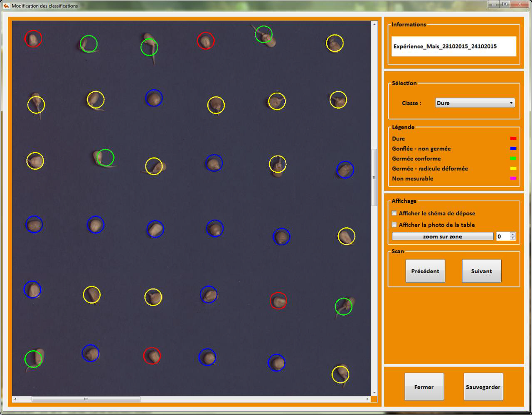Click the horizontal scrollbar's right arrow
532x415 pixels.
pyautogui.click(x=367, y=399)
